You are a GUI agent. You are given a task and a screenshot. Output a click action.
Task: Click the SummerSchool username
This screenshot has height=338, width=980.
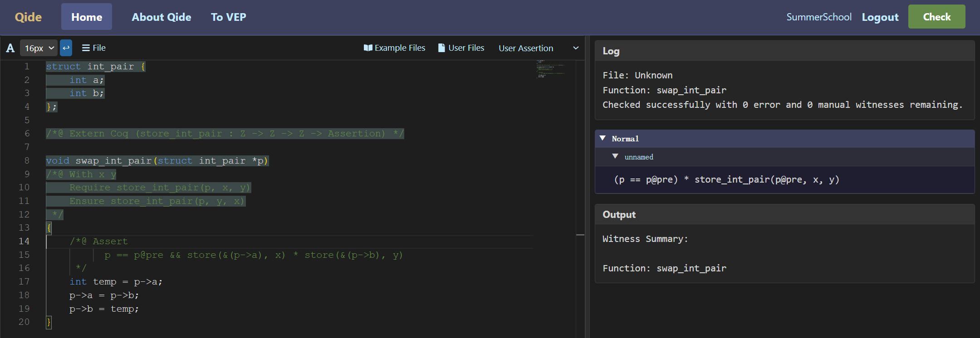(x=819, y=17)
